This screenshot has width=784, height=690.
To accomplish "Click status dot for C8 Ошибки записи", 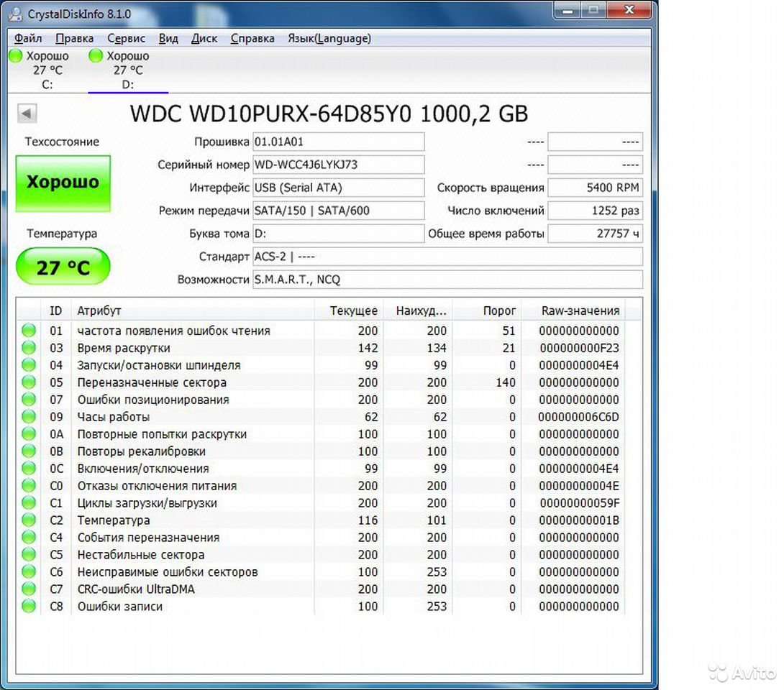I will pyautogui.click(x=29, y=606).
